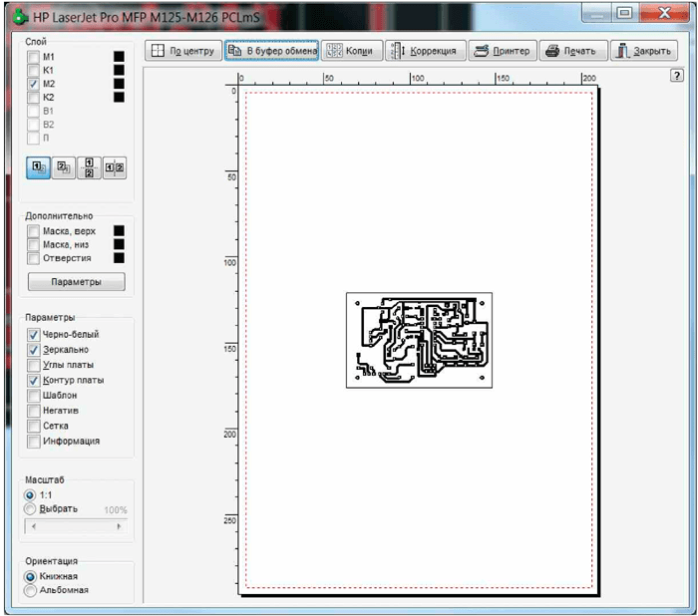Select the first layer order icon button
This screenshot has height=616, width=698.
(x=39, y=168)
